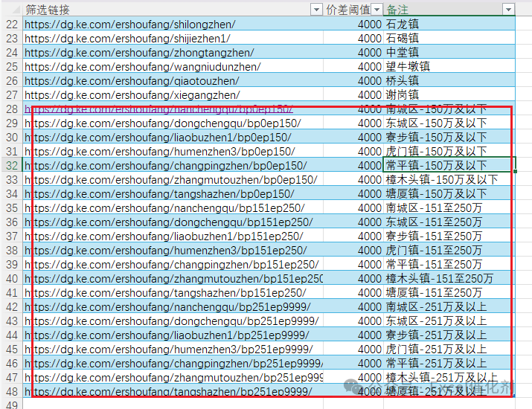Select row header 48
This screenshot has height=409, width=532.
[12, 392]
